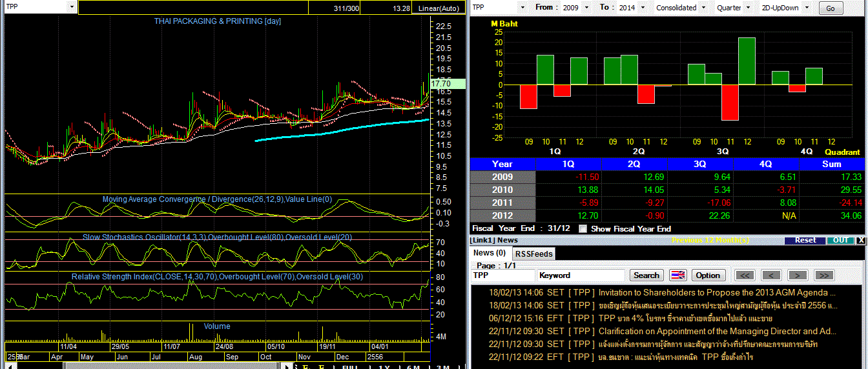
Task: Jump to the last news page (>>)
Action: coord(824,275)
